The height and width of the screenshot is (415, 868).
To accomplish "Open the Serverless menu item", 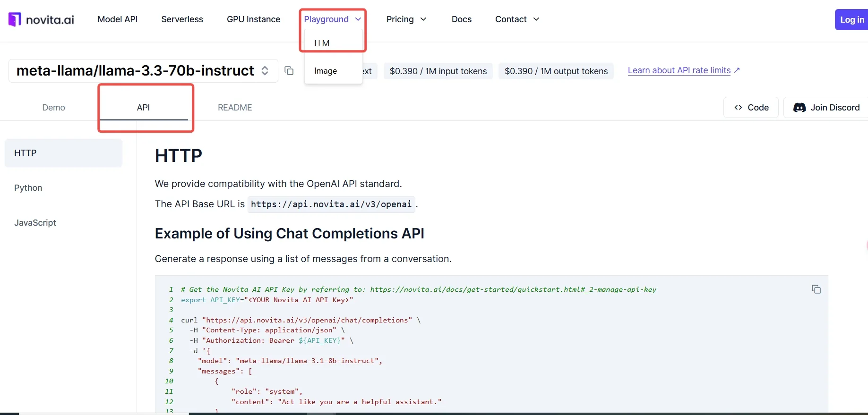I will 182,19.
